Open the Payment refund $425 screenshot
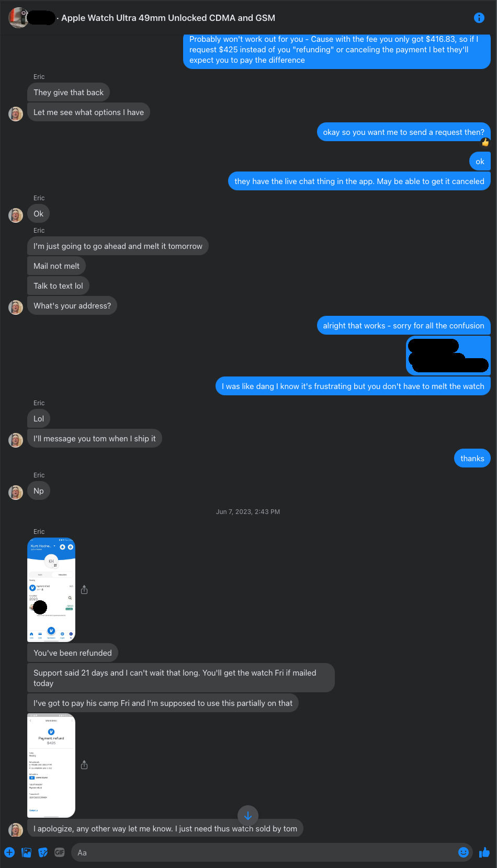Image resolution: width=497 pixels, height=868 pixels. 51,766
